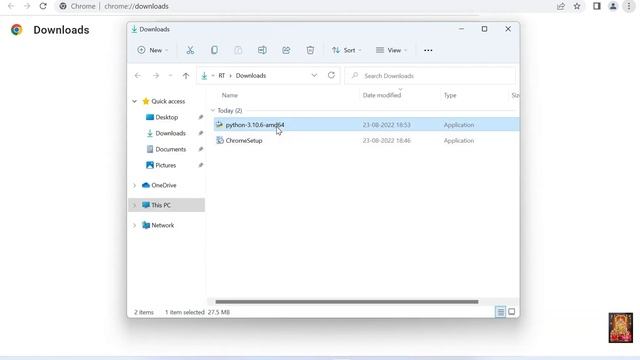Image resolution: width=640 pixels, height=360 pixels.
Task: Unpin Pictures using its pin icon
Action: pyautogui.click(x=200, y=165)
